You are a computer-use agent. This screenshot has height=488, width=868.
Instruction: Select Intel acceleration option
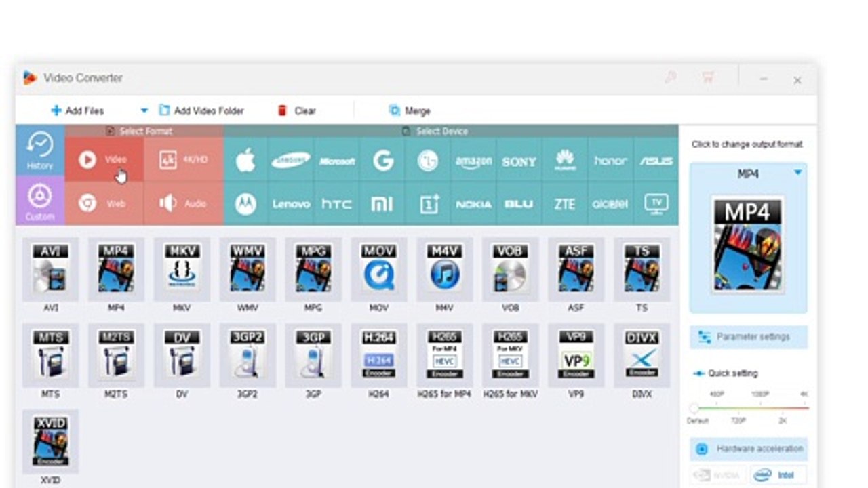pyautogui.click(x=778, y=475)
